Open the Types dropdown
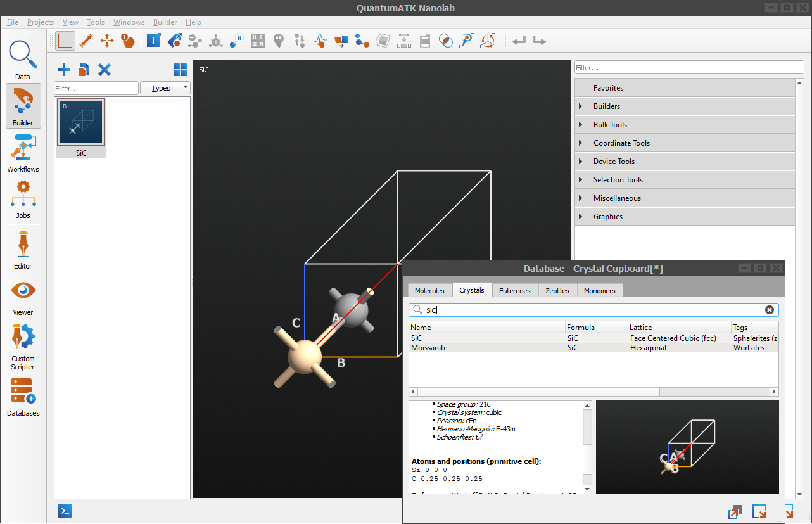The width and height of the screenshot is (812, 524). point(165,88)
